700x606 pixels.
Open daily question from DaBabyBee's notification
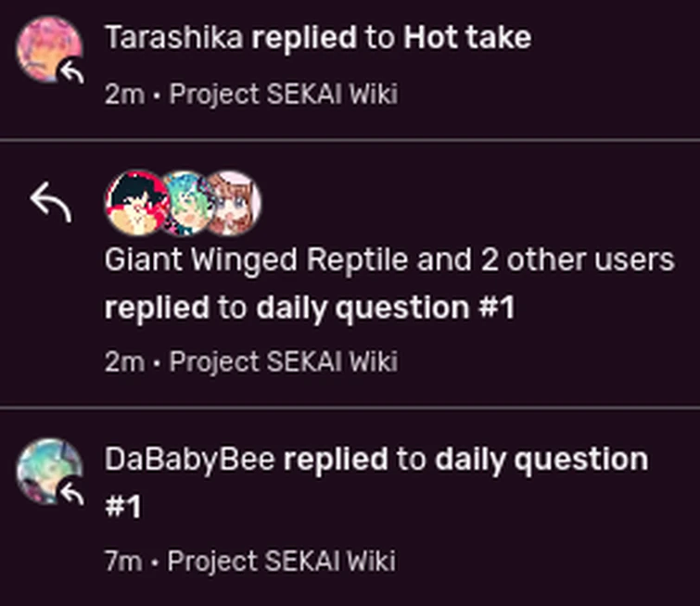(x=541, y=459)
